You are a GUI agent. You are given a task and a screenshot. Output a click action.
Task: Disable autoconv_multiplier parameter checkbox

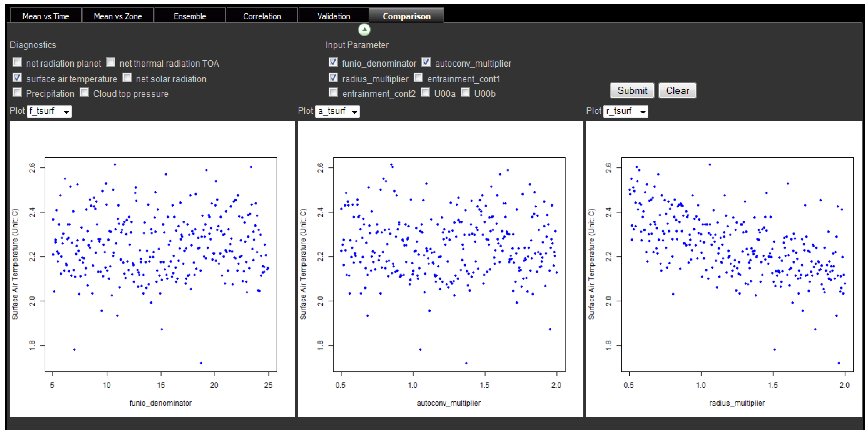click(x=426, y=62)
